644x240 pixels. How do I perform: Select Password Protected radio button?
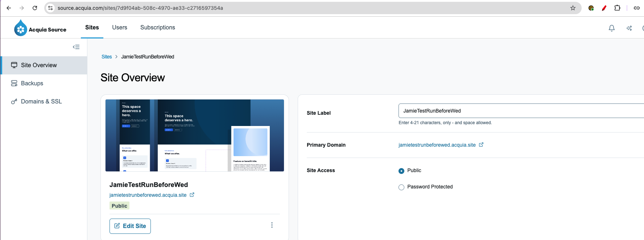coord(401,187)
